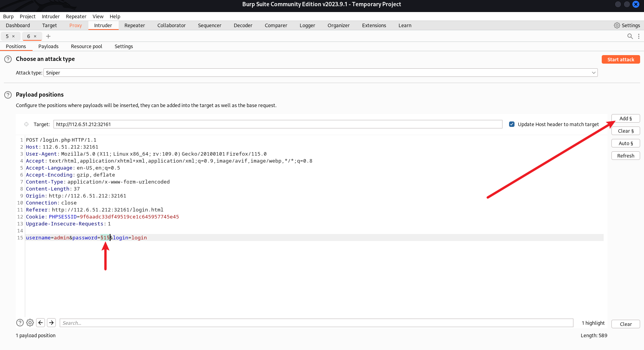Click the Add § button
The image size is (644, 350).
click(625, 118)
